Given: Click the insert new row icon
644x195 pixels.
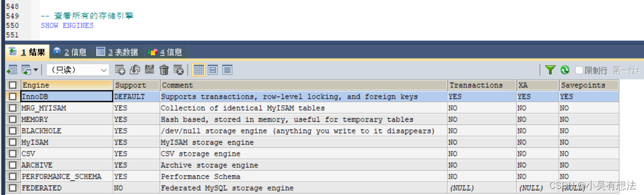Looking at the screenshot, I should click(x=120, y=70).
